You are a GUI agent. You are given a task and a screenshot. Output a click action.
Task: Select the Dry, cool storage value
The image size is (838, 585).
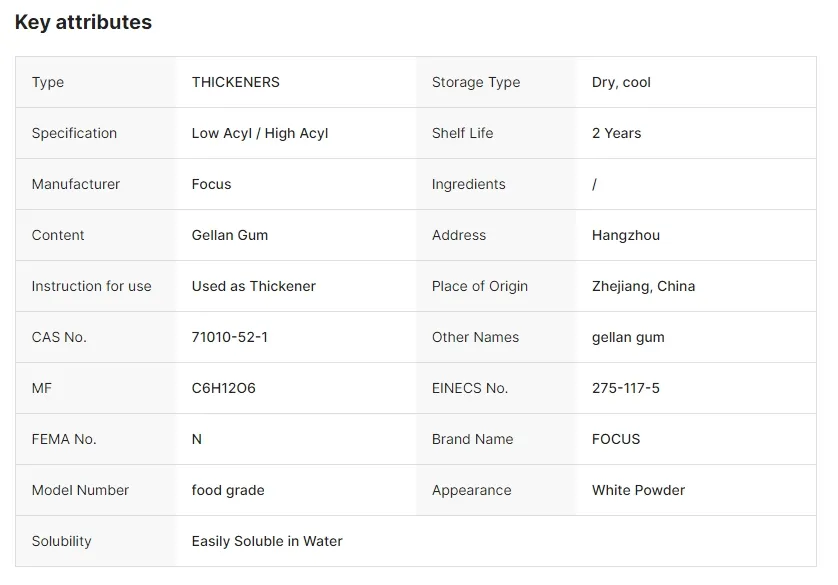click(x=621, y=83)
